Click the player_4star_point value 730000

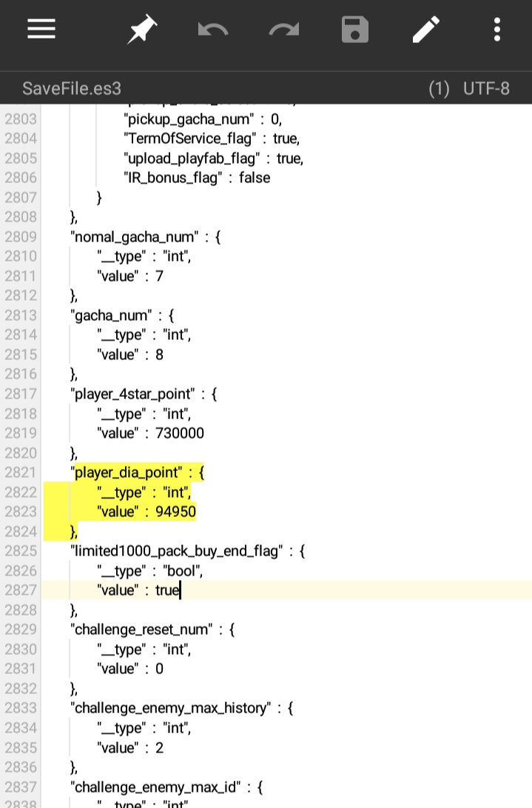[180, 433]
